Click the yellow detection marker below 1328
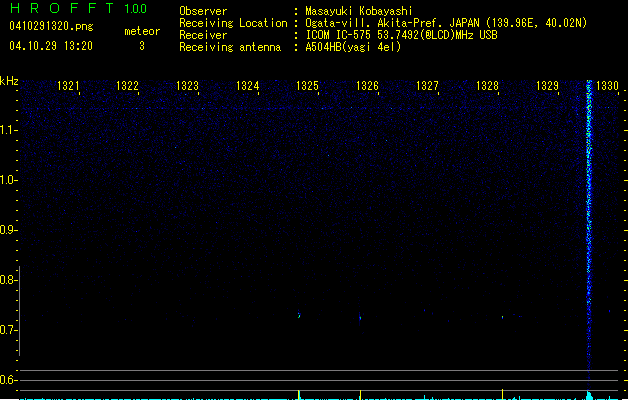Viewport: 629px width, 400px height. (x=503, y=394)
